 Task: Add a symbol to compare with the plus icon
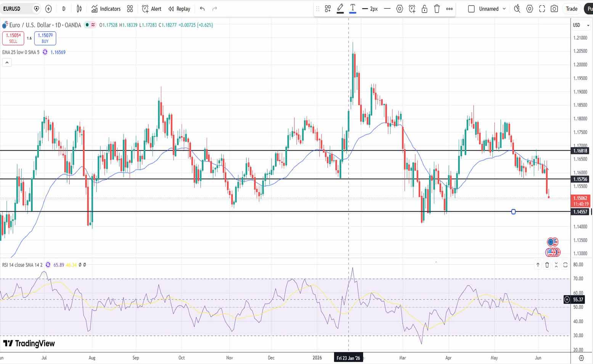pos(48,8)
